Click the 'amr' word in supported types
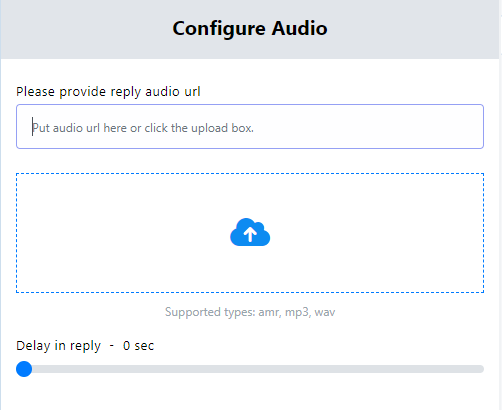This screenshot has width=502, height=410. click(269, 313)
